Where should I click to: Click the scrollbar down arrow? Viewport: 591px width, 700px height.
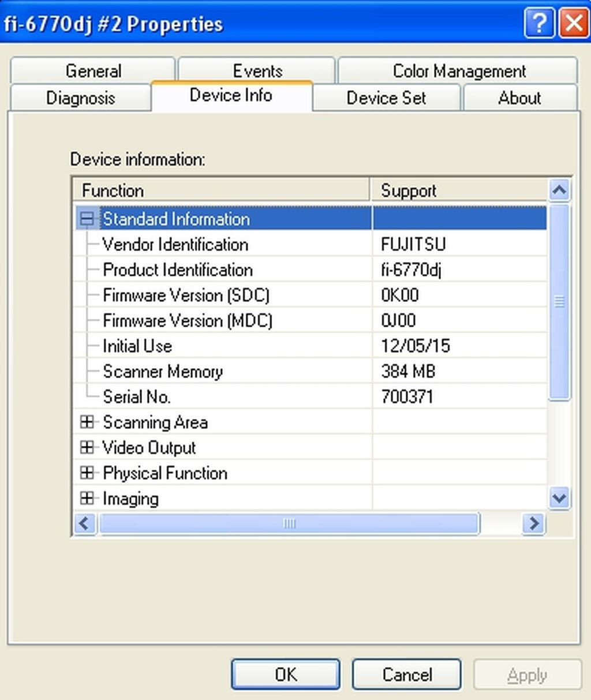[x=559, y=498]
